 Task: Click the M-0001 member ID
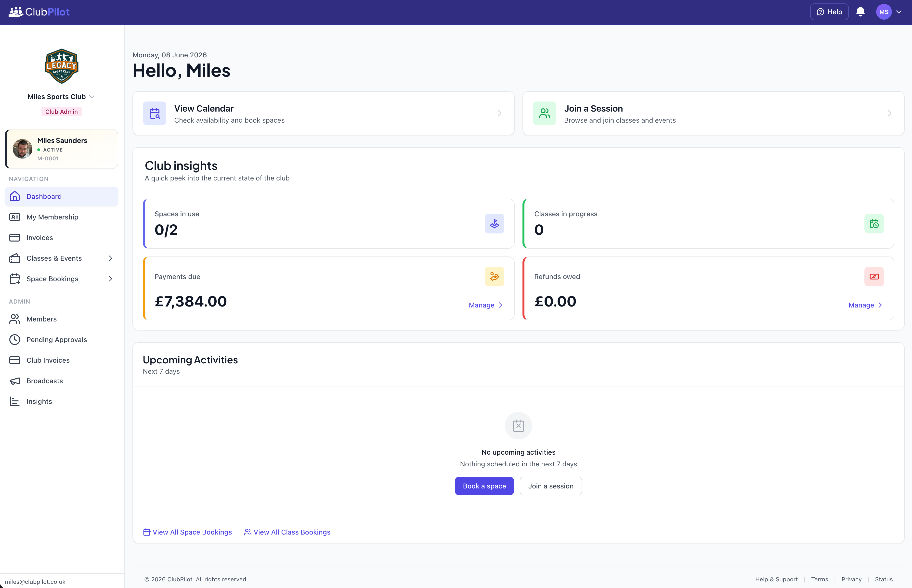(x=48, y=158)
